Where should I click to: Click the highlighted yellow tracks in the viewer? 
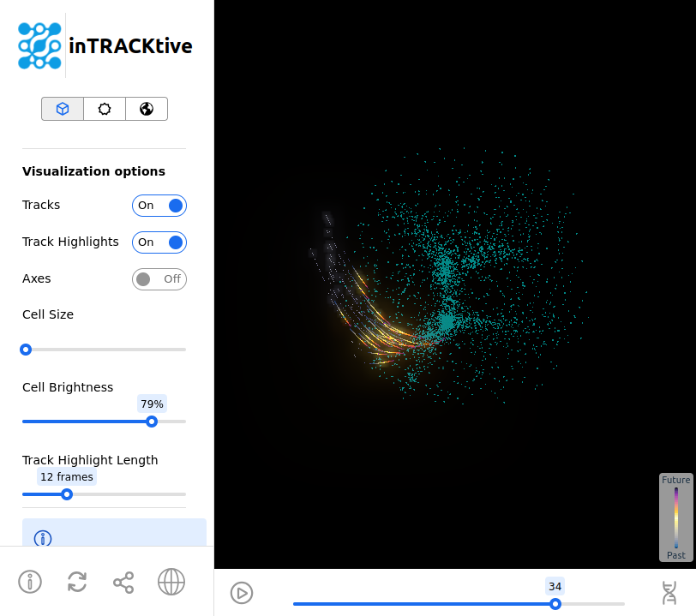point(382,326)
